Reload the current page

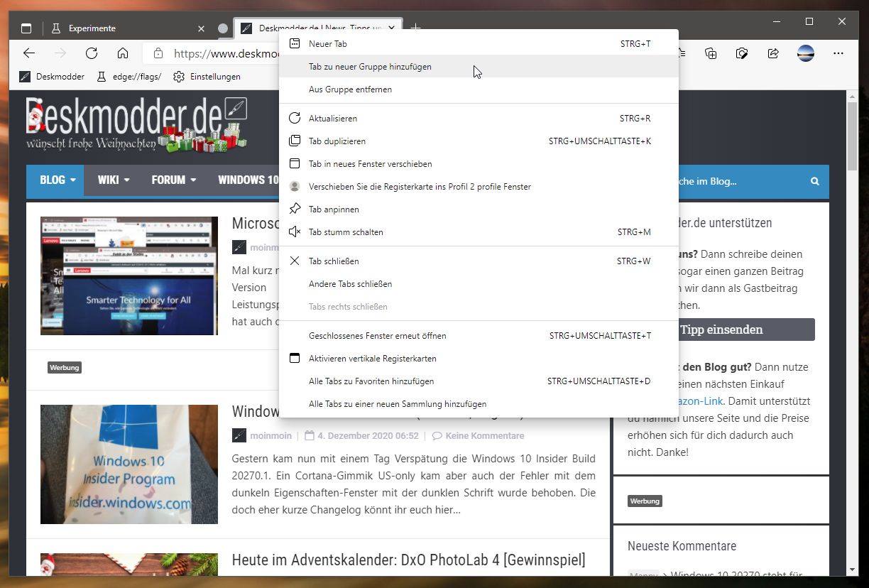pos(92,53)
